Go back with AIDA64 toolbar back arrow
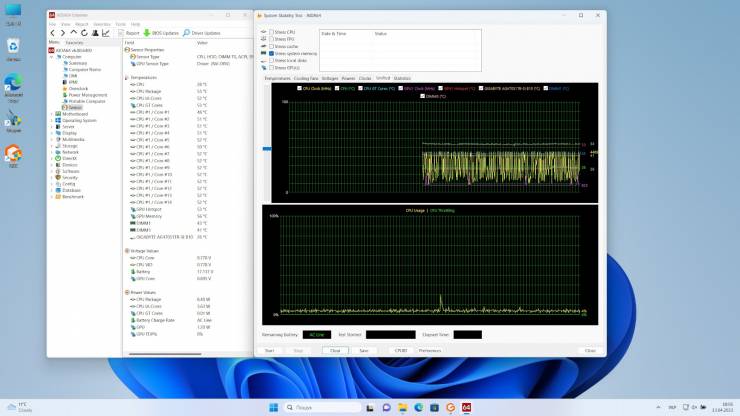 (x=52, y=33)
